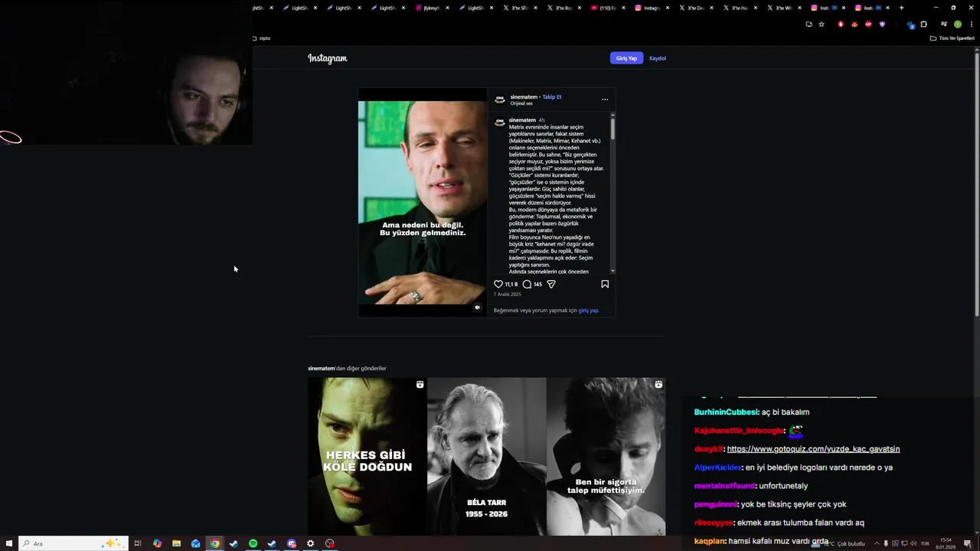Open the post's three-dot options menu

(605, 99)
